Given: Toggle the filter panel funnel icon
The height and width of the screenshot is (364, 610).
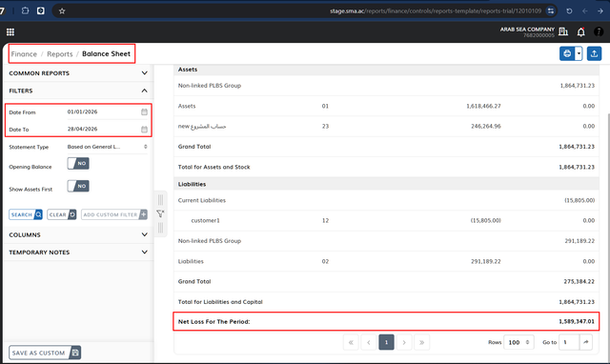Looking at the screenshot, I should pos(160,213).
